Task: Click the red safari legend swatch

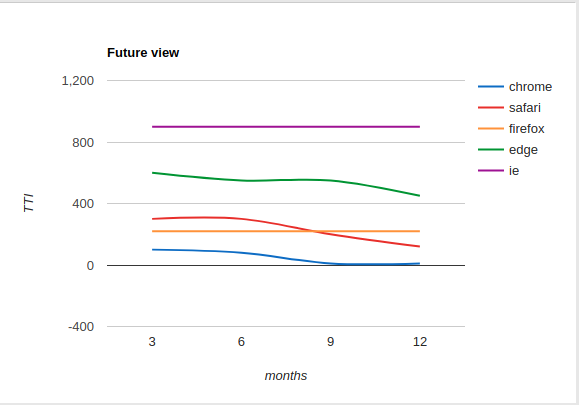Action: coord(491,108)
